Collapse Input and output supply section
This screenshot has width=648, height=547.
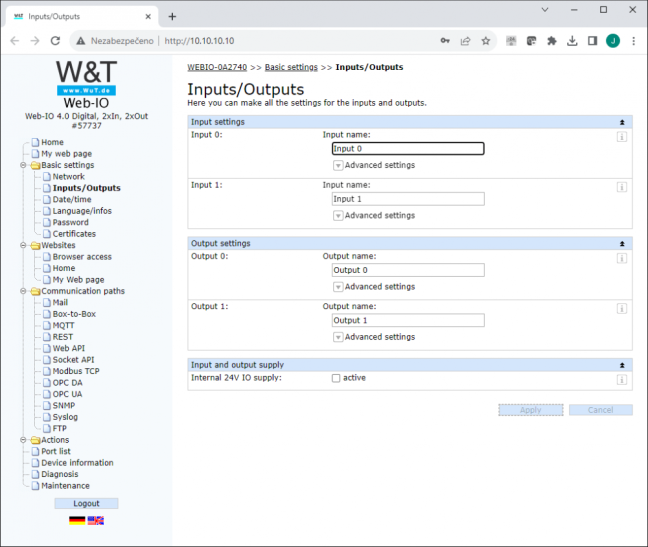click(622, 365)
